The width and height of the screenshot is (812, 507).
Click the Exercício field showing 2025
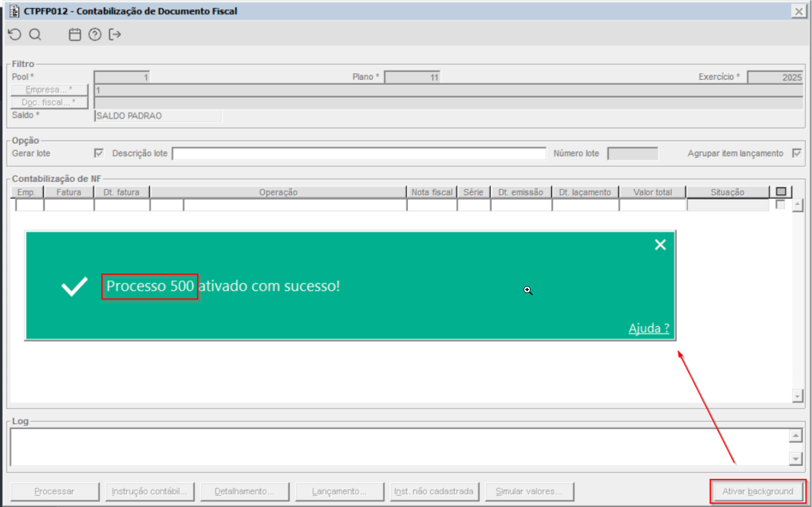[775, 77]
